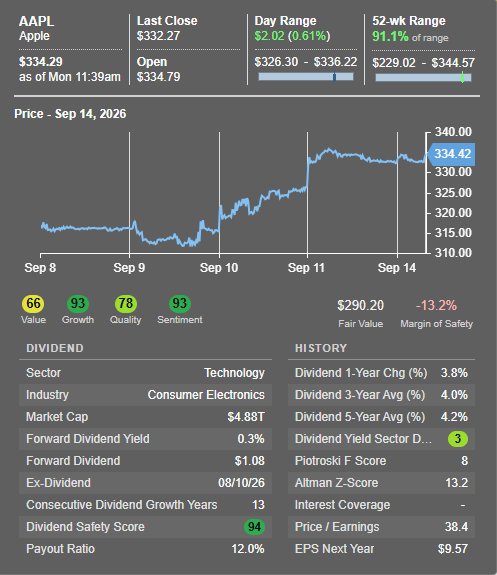
Task: Click the Open value $334.79
Action: tap(158, 77)
